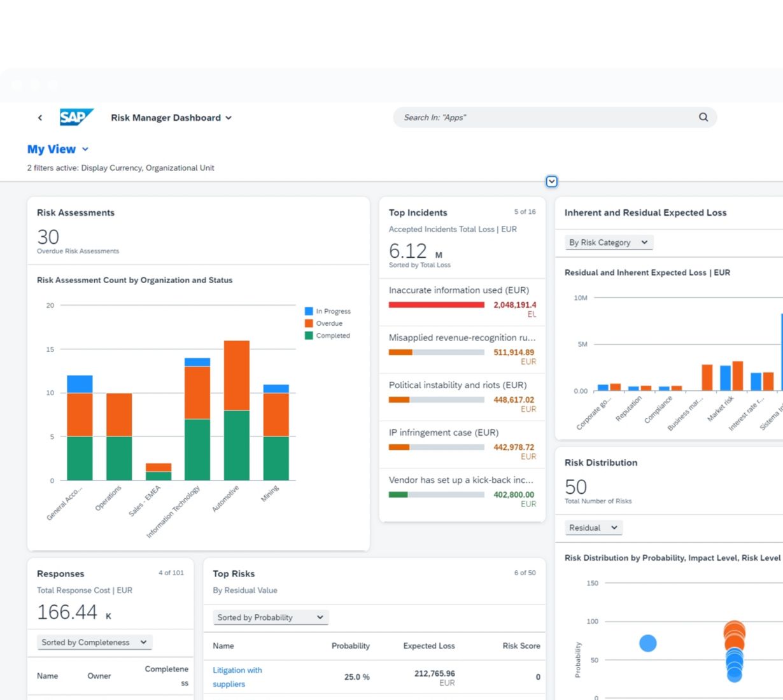Click the Completed legend color swatch
The width and height of the screenshot is (783, 700).
pyautogui.click(x=309, y=335)
